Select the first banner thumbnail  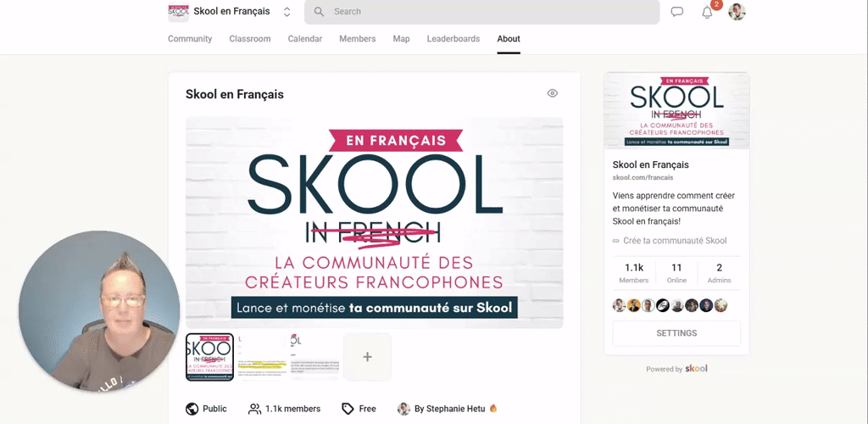(x=210, y=357)
